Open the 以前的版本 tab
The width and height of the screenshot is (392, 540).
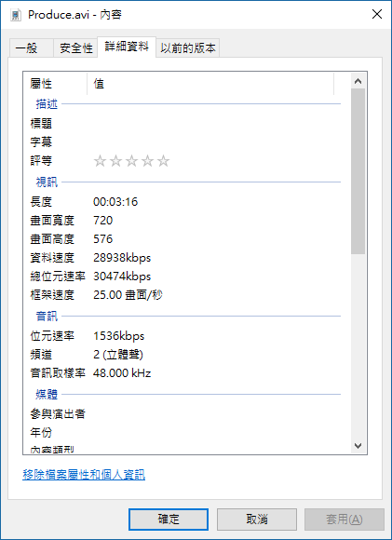coord(188,47)
